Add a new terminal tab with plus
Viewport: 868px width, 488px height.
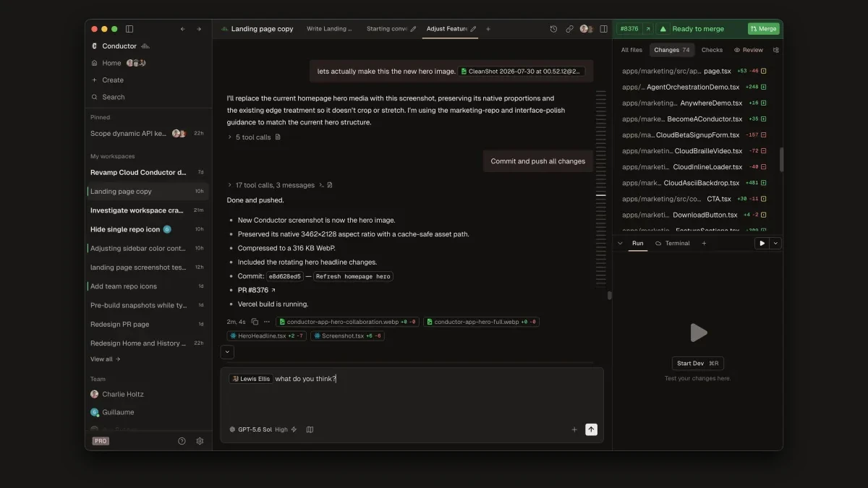[704, 244]
